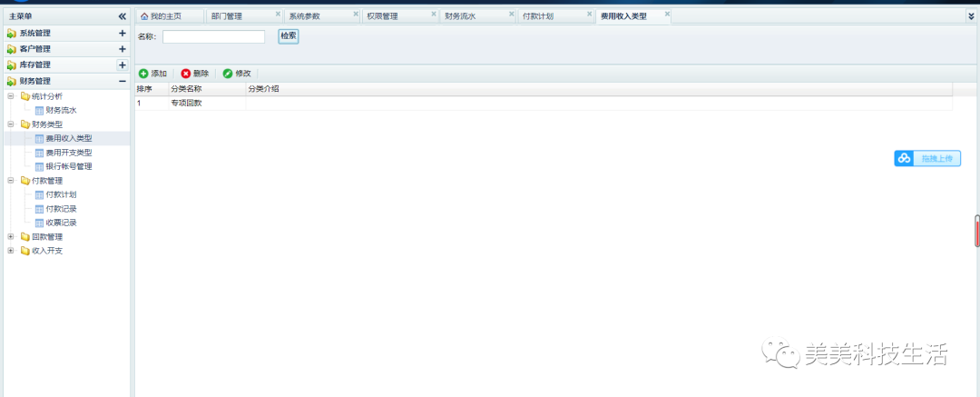This screenshot has height=397, width=980.
Task: Click the 银行帐号管理 grid icon
Action: (x=39, y=166)
